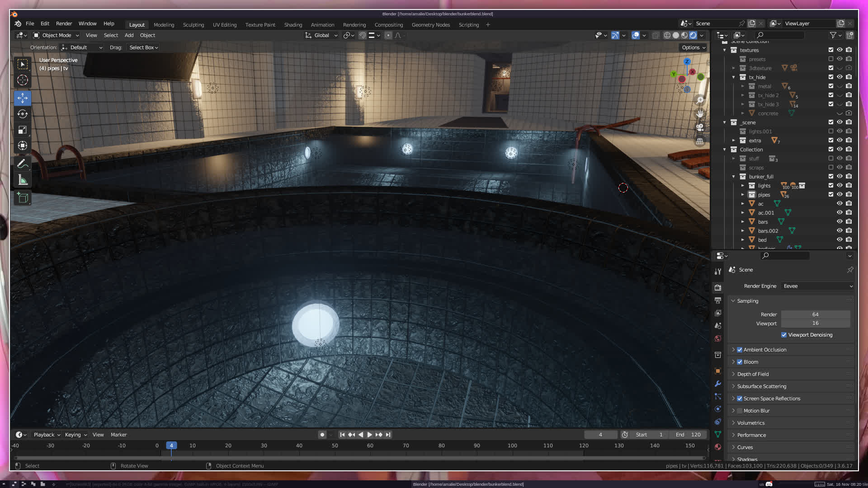Disable the Bloom checkbox

[740, 362]
